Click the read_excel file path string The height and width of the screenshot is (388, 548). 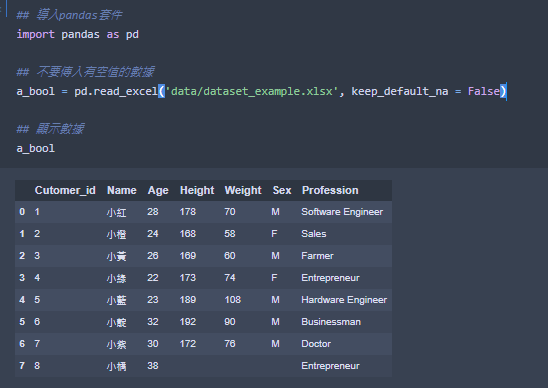251,91
